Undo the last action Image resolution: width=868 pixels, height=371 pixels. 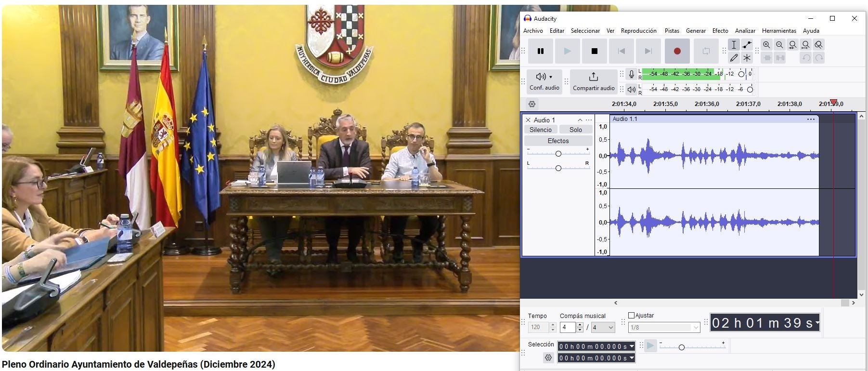coord(806,58)
